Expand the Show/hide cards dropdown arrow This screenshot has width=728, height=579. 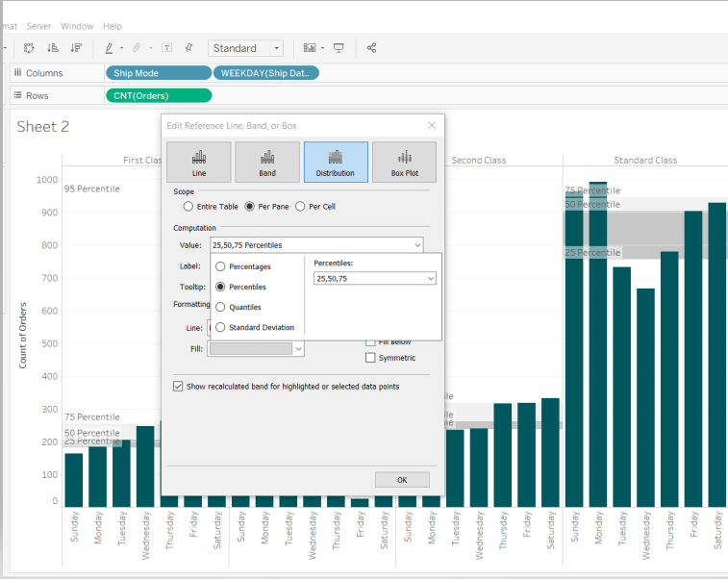point(322,48)
